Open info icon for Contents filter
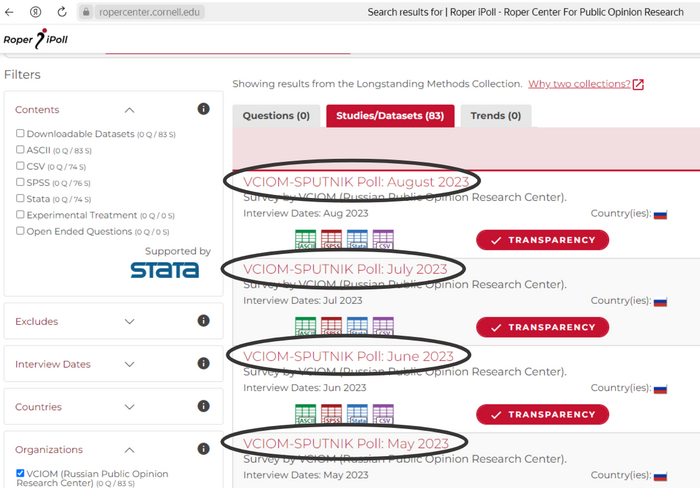The image size is (700, 488). tap(203, 109)
